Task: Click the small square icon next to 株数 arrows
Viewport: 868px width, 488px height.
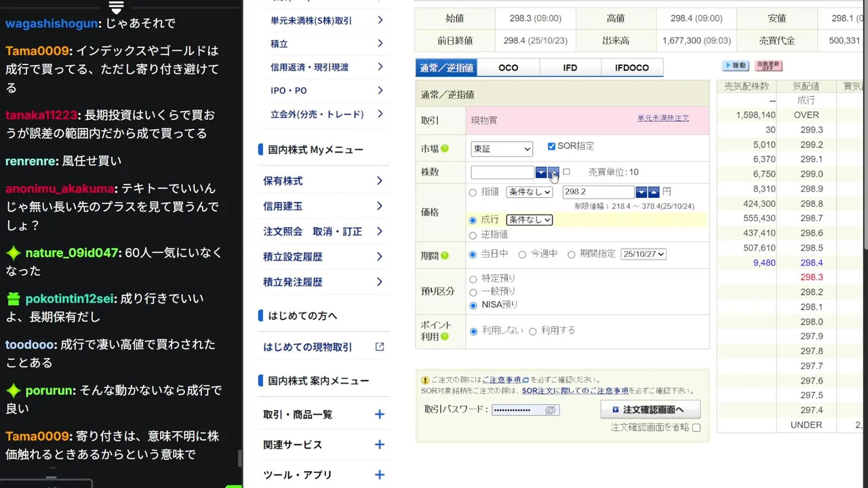Action: (566, 172)
